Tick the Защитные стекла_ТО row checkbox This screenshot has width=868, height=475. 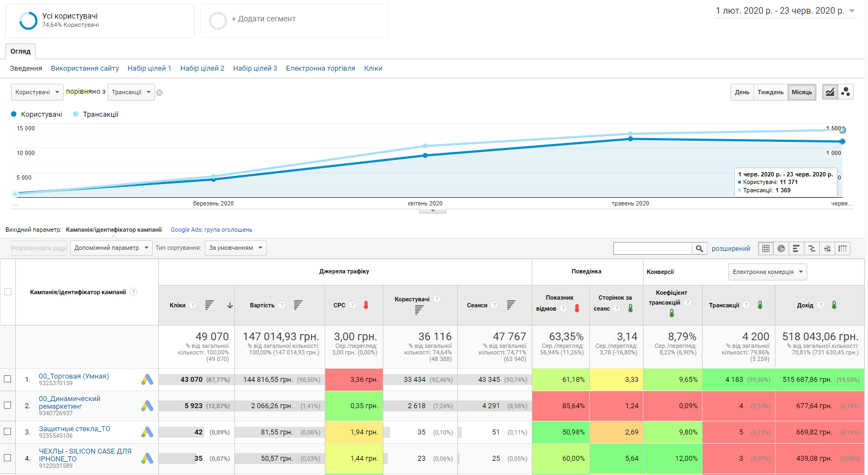8,432
